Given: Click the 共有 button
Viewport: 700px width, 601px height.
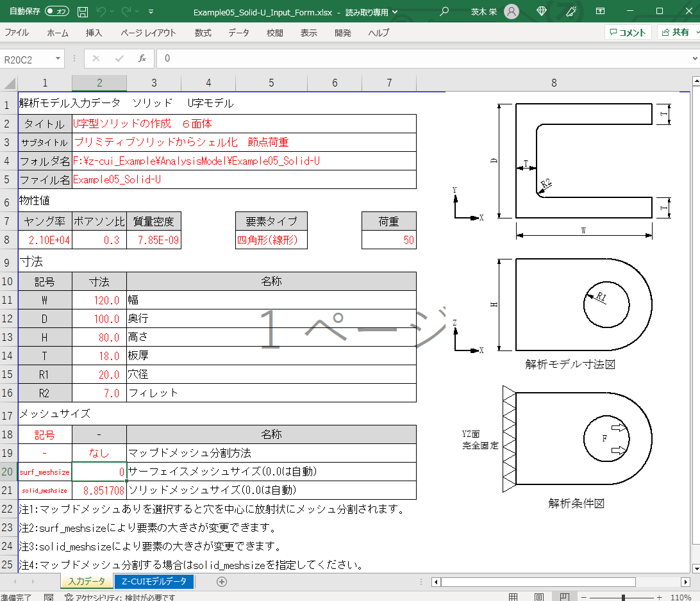Looking at the screenshot, I should [678, 33].
